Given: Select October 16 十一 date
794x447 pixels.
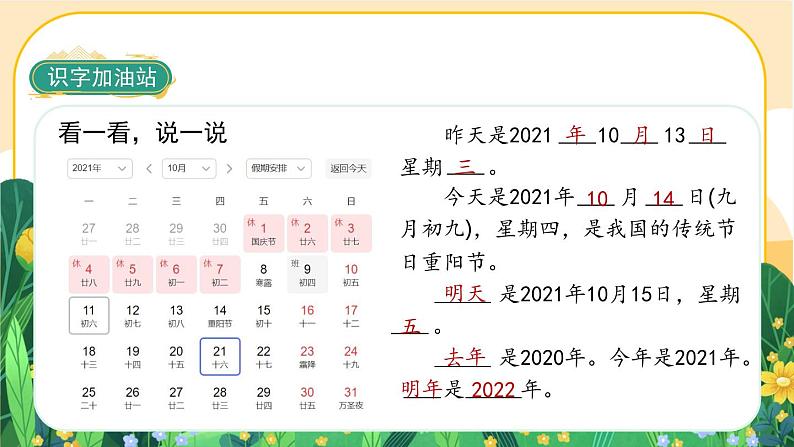Looking at the screenshot, I should pyautogui.click(x=307, y=315).
